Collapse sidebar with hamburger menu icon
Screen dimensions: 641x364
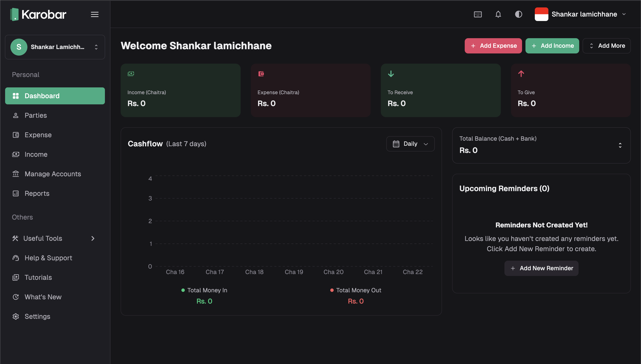coord(95,14)
